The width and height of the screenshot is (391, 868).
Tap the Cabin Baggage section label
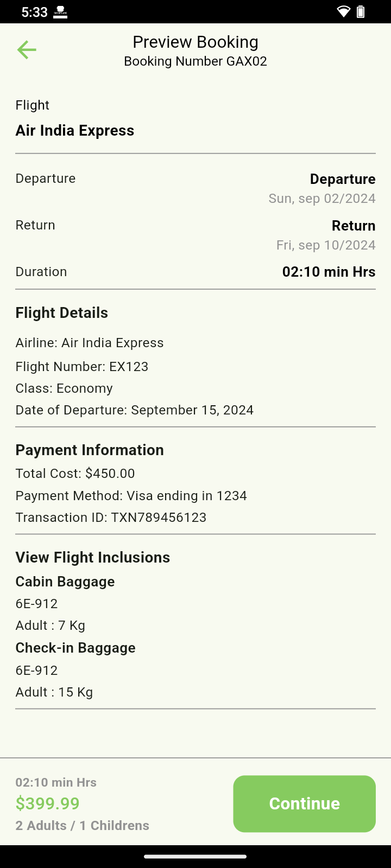coord(65,582)
